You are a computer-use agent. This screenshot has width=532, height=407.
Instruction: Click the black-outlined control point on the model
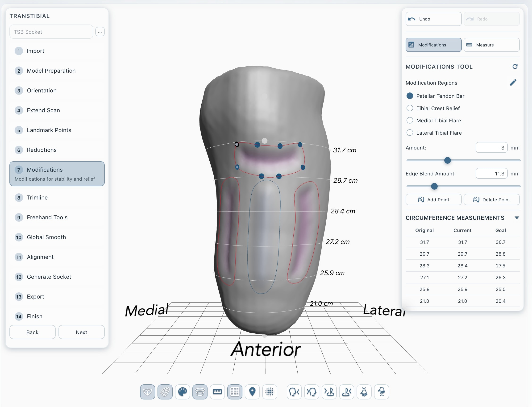tap(237, 144)
